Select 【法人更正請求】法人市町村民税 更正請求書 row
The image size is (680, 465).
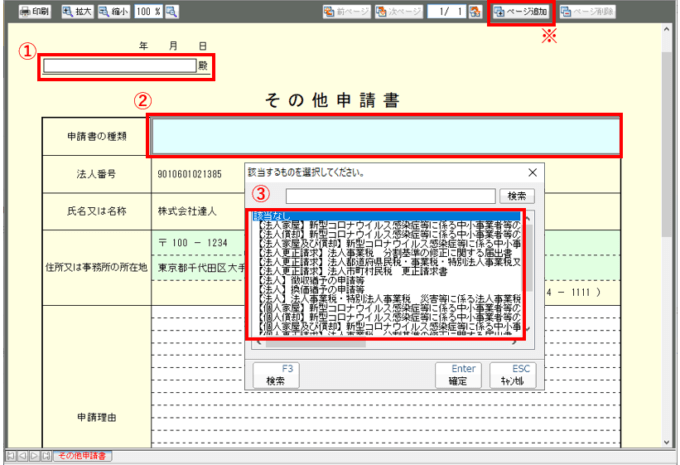pyautogui.click(x=386, y=271)
